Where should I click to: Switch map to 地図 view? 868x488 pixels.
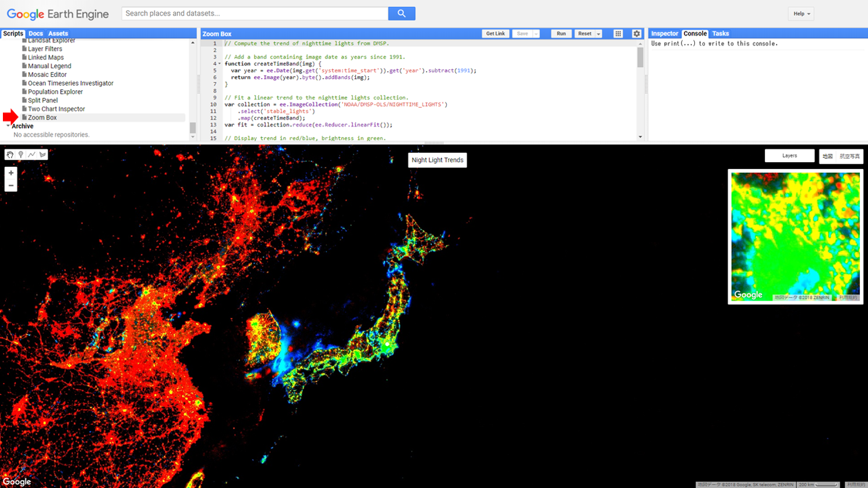point(827,156)
